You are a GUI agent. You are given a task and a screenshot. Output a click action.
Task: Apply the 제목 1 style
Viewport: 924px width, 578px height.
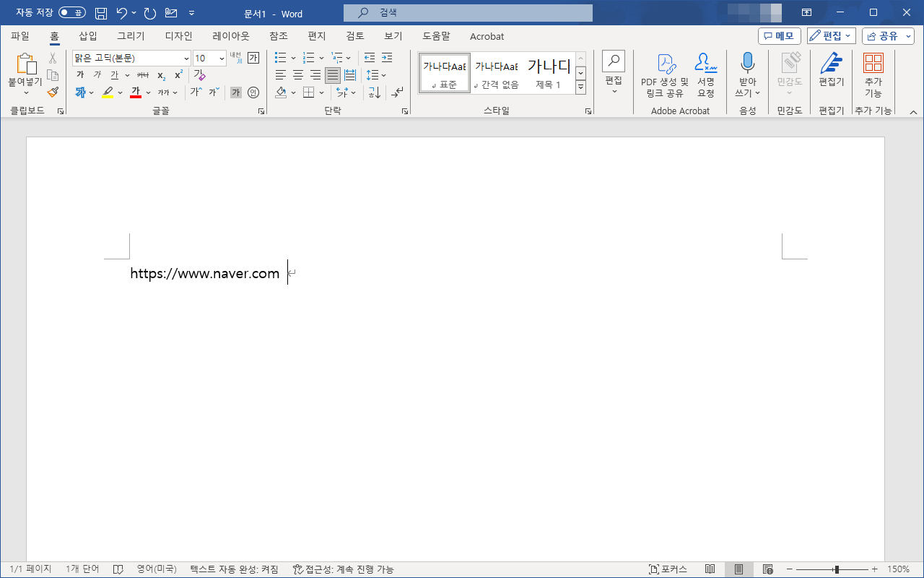click(x=549, y=73)
